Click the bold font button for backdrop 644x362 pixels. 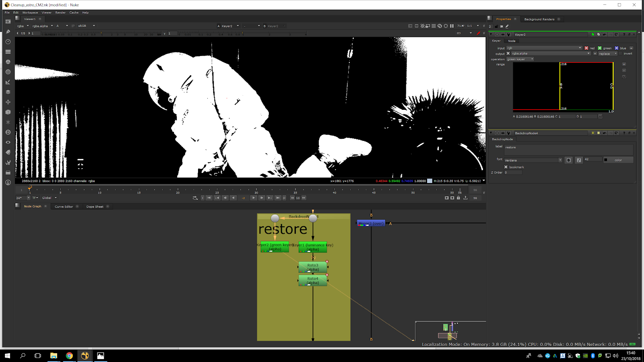pos(568,160)
